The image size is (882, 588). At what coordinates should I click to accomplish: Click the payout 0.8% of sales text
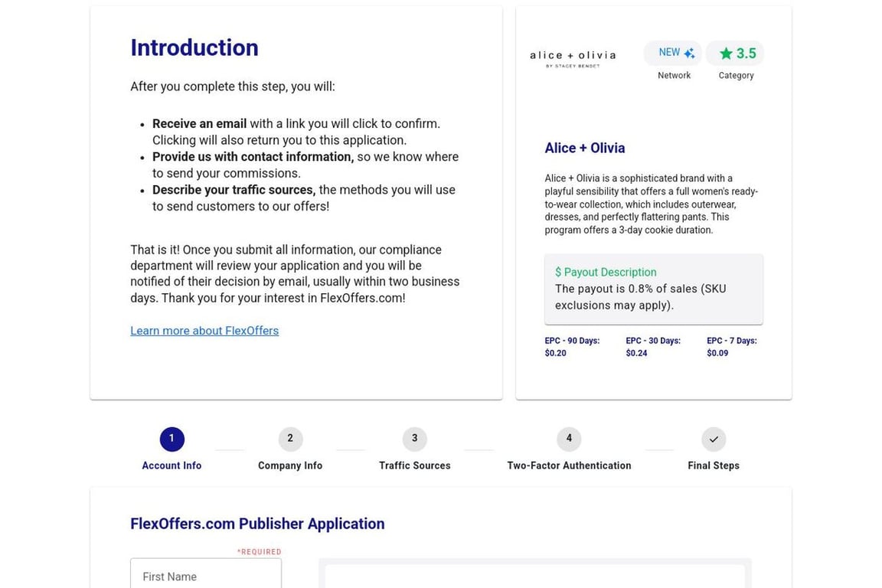coord(641,297)
